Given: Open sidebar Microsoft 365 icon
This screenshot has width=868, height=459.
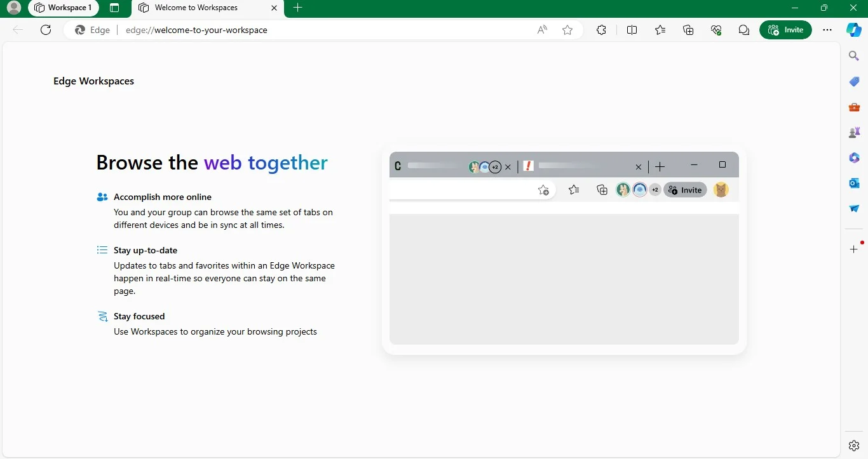Looking at the screenshot, I should 854,157.
